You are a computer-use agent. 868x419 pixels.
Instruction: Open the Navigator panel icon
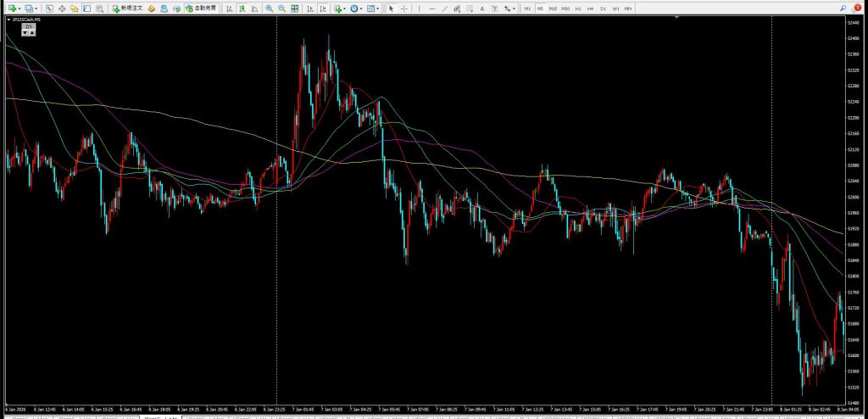(75, 8)
